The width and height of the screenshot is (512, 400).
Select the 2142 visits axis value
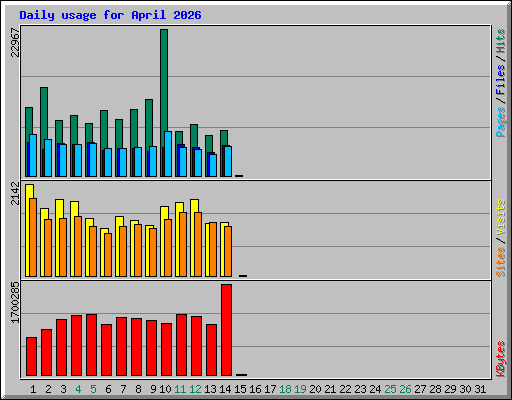[x=15, y=193]
